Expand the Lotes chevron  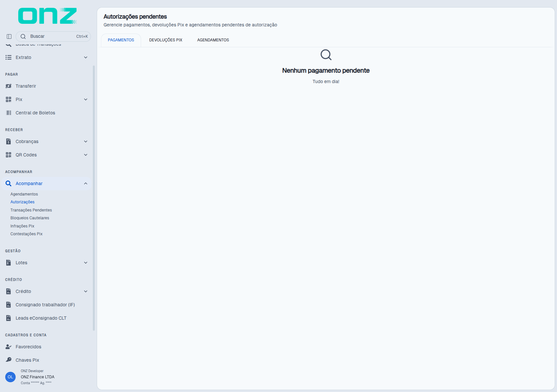pos(86,263)
